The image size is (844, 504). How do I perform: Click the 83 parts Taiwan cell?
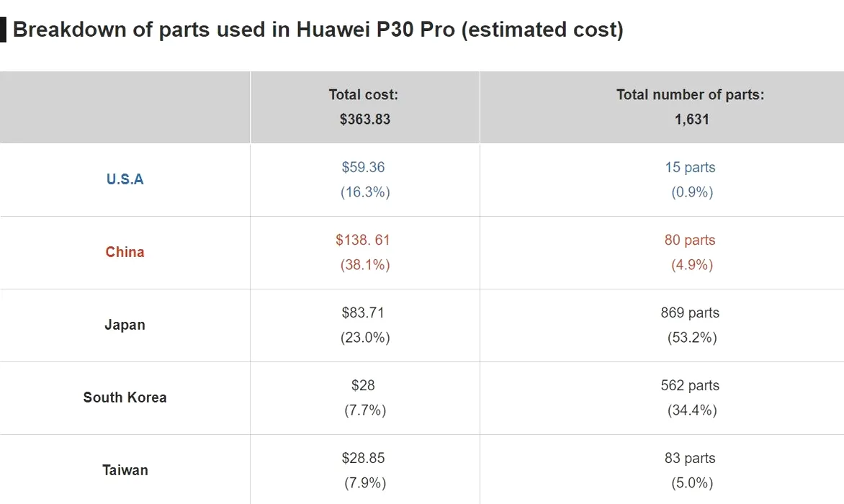tap(690, 469)
